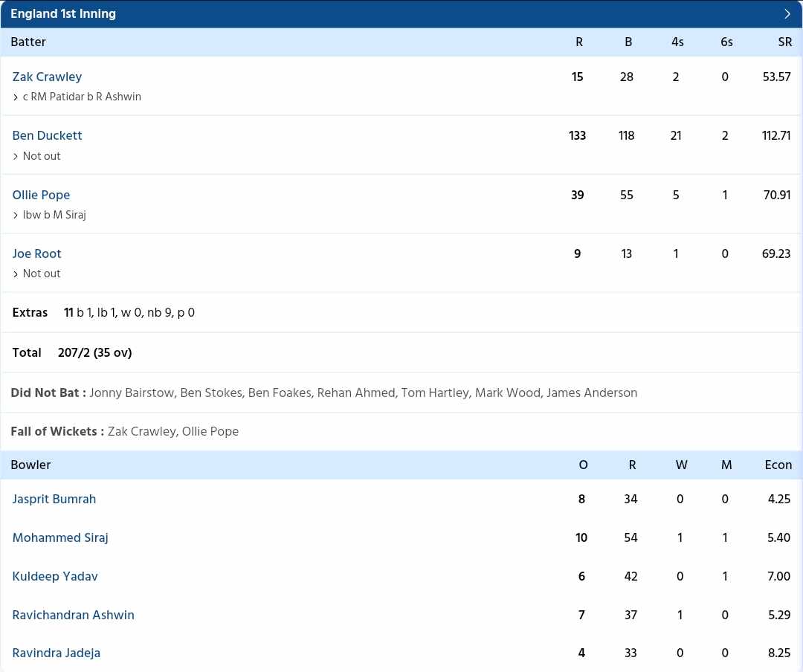Screen dimensions: 803x672
Task: Click the Total 207/2 score row
Action: [401, 352]
